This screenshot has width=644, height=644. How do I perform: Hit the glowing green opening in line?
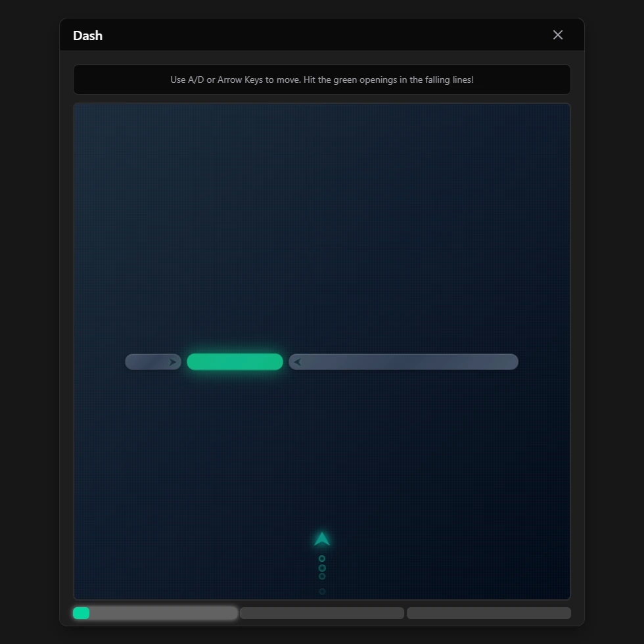coord(235,362)
